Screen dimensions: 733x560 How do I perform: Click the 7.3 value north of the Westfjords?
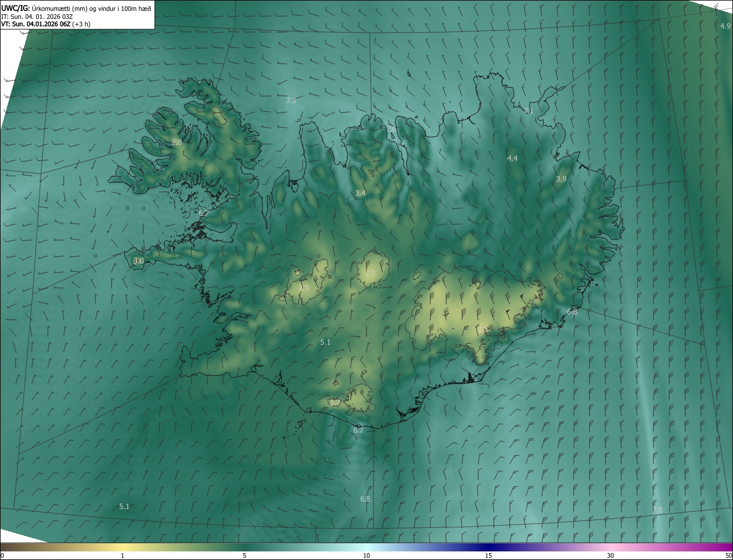291,100
